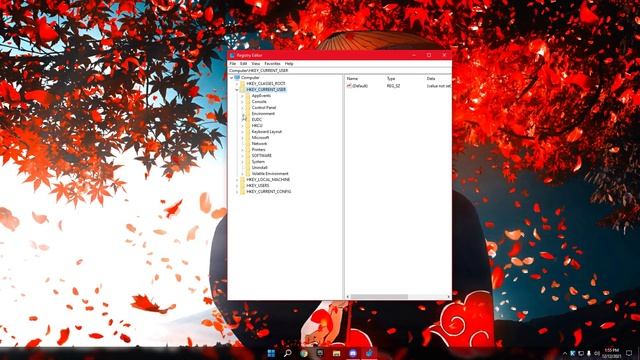The width and height of the screenshot is (640, 360).
Task: Click the Console folder icon
Action: click(x=248, y=102)
